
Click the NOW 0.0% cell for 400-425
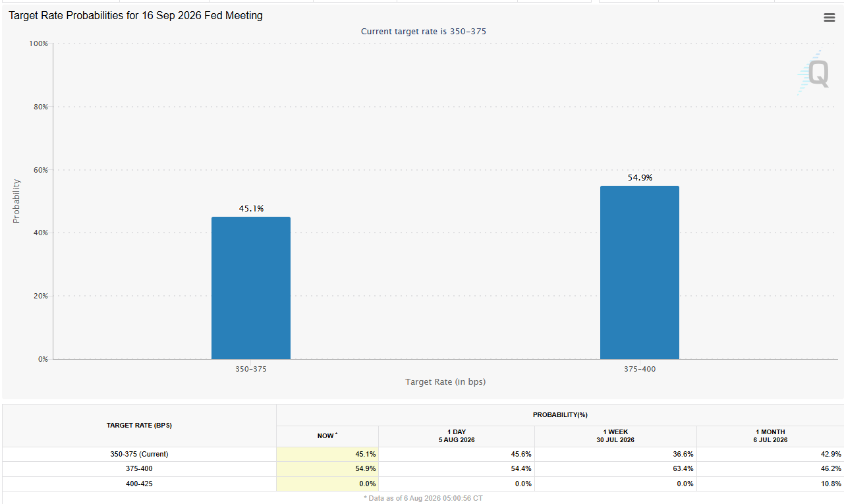327,484
